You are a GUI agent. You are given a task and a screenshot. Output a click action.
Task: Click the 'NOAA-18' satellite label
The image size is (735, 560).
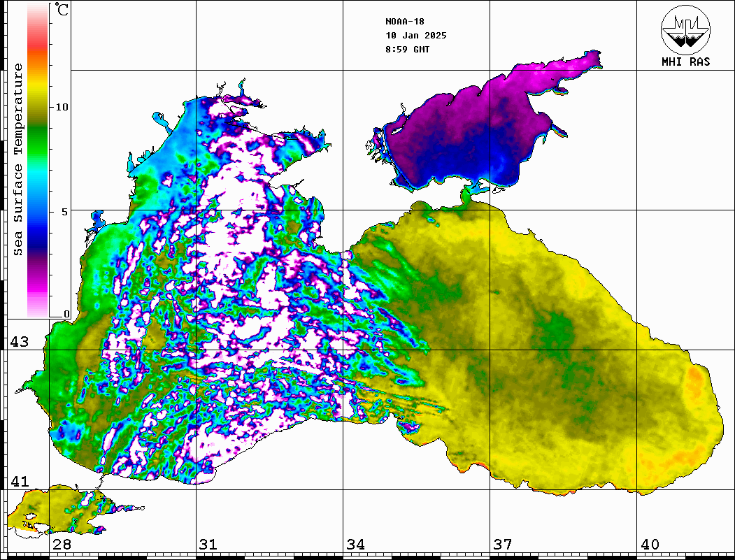tap(405, 22)
